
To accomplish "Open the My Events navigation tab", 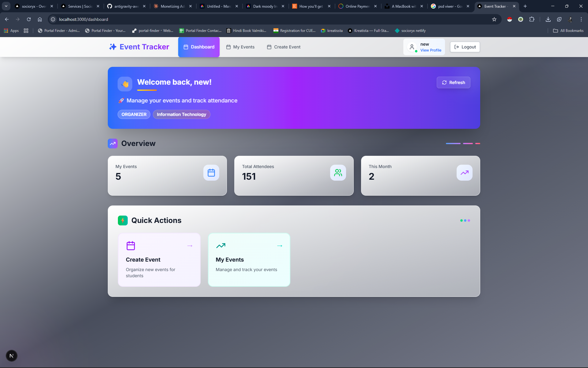I will (240, 47).
